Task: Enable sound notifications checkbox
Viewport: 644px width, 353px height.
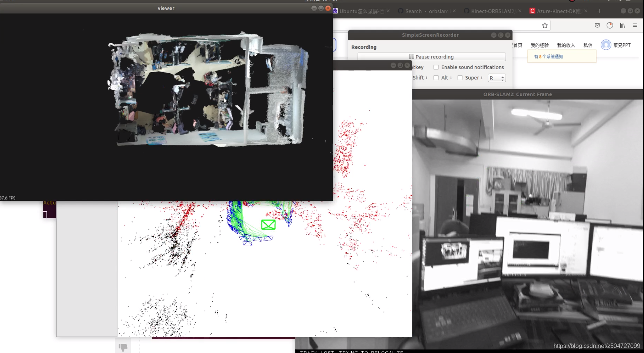Action: (x=436, y=67)
